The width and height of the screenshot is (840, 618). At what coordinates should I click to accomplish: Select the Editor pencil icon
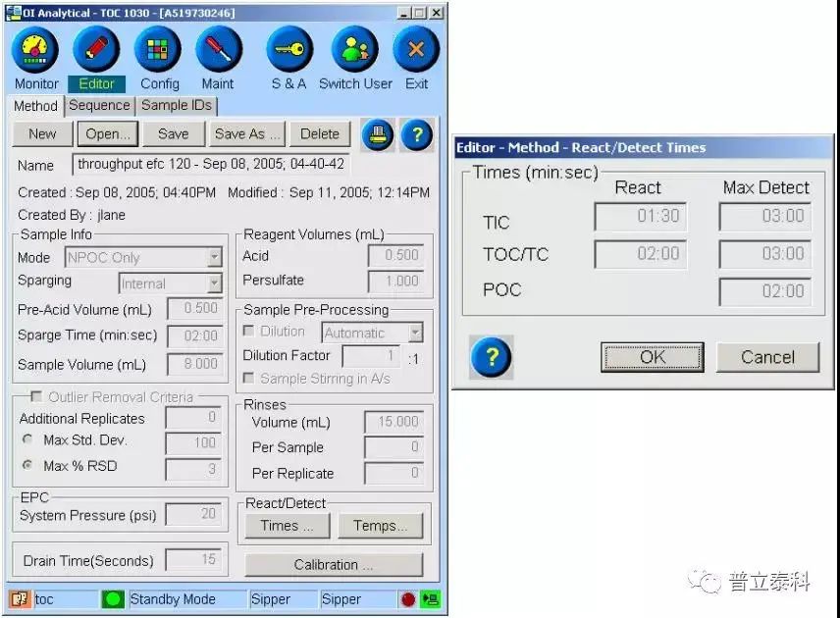click(96, 50)
